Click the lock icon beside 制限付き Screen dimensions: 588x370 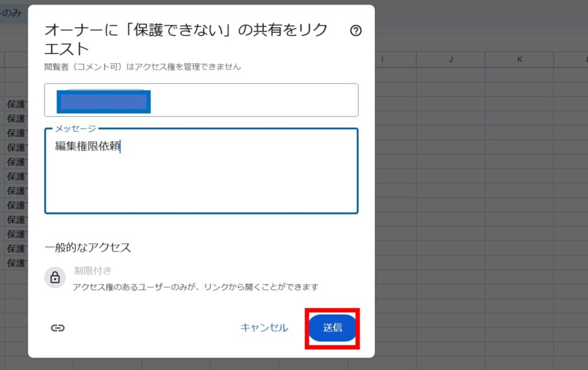pyautogui.click(x=55, y=278)
